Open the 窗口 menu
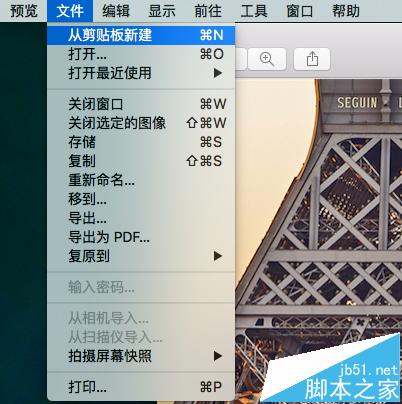 [x=300, y=11]
